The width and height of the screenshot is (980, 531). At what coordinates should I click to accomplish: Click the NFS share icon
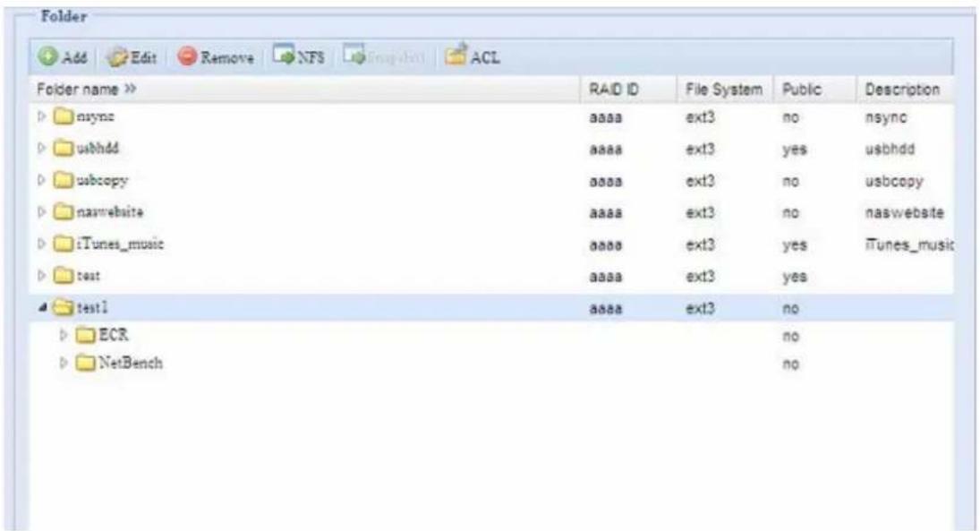click(284, 55)
